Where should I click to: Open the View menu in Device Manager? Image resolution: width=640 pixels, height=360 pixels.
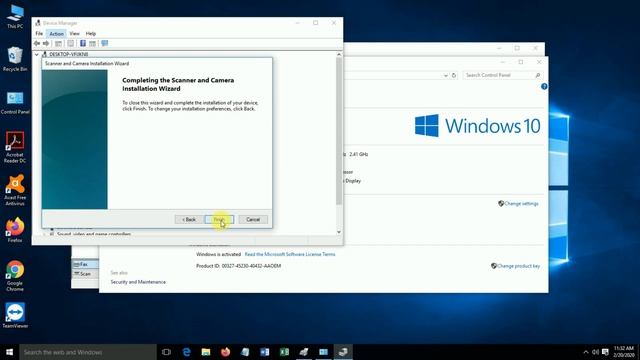click(x=74, y=33)
